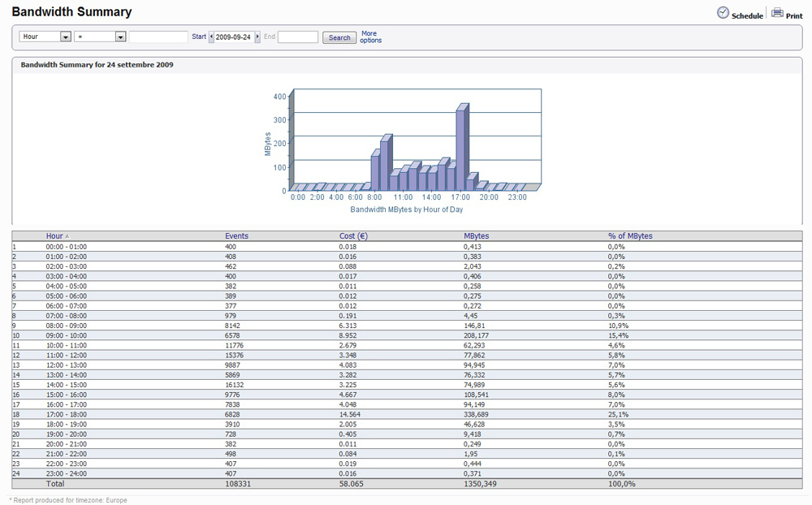Click the events value 6828
This screenshot has height=505, width=812.
coord(232,414)
